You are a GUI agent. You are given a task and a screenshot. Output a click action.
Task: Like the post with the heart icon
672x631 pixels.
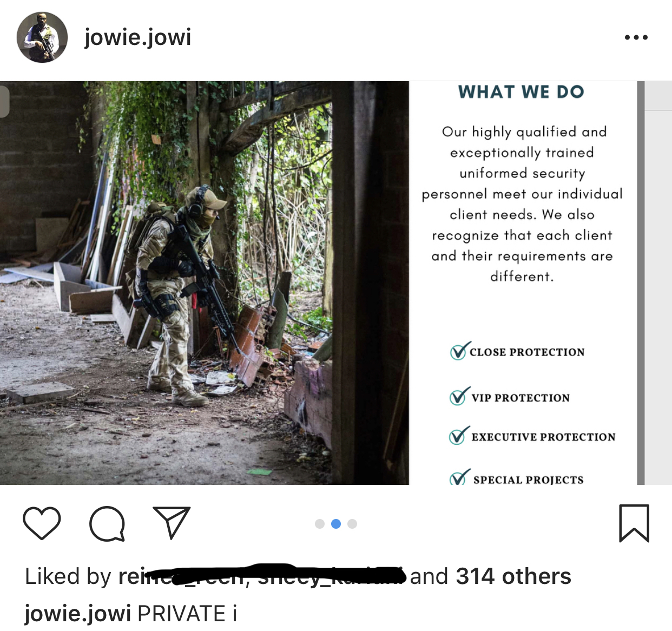click(x=42, y=523)
